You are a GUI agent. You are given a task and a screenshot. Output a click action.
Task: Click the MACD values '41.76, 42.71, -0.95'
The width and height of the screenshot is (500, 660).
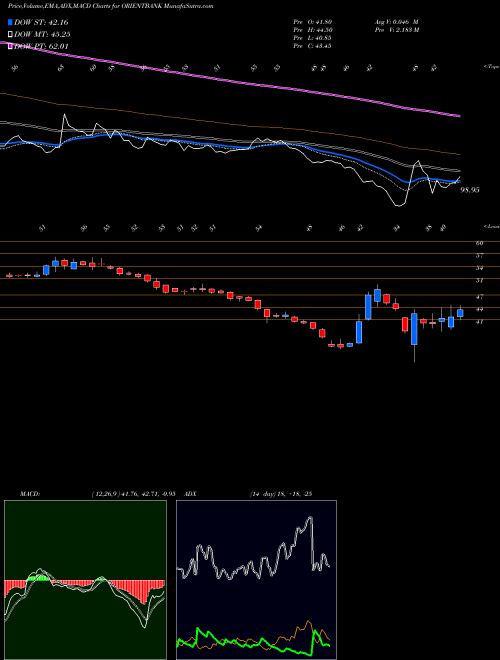point(148,494)
